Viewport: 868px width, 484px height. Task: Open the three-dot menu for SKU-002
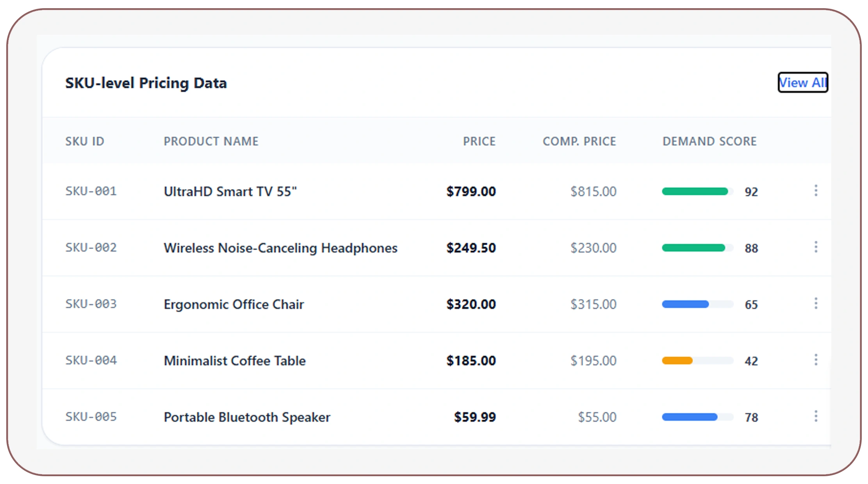click(816, 247)
